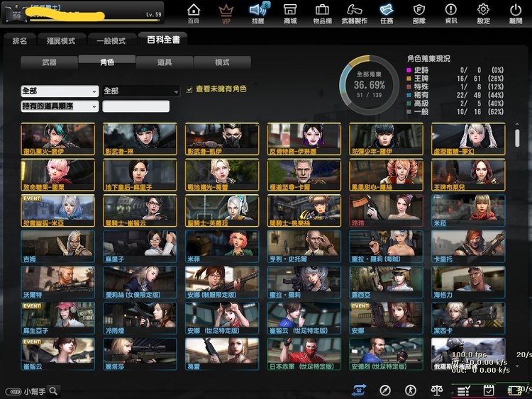The image size is (532, 399).
Task: Open the 設定 settings gear icon
Action: point(484,13)
